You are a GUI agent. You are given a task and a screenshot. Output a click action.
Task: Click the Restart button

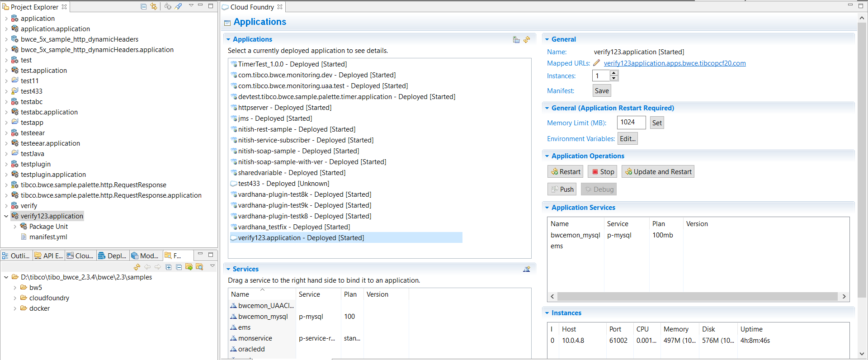coord(565,171)
